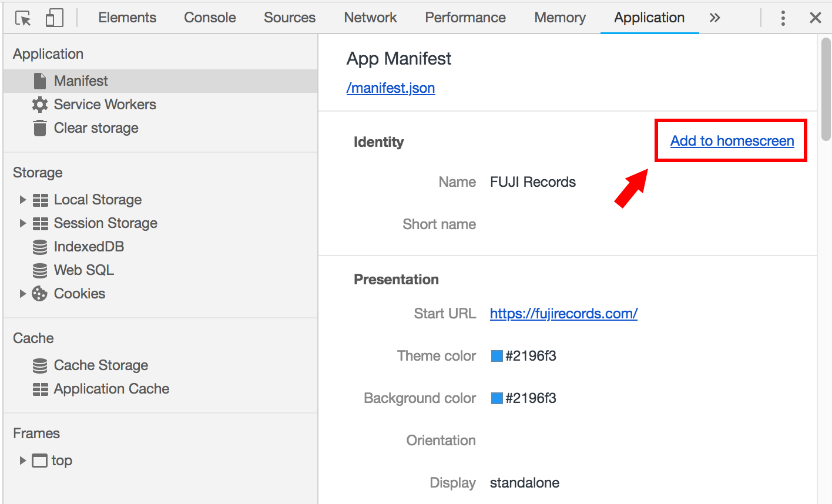Viewport: 832px width, 504px height.
Task: Click the Storage section heading in sidebar
Action: pos(38,173)
